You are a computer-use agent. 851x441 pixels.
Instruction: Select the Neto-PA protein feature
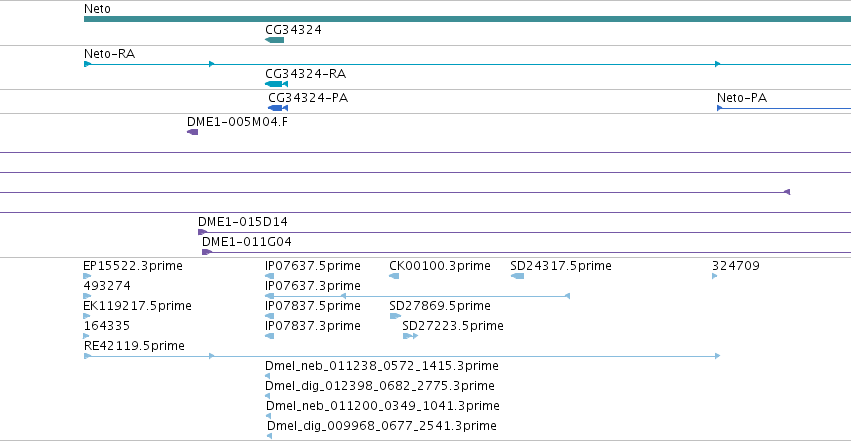784,108
